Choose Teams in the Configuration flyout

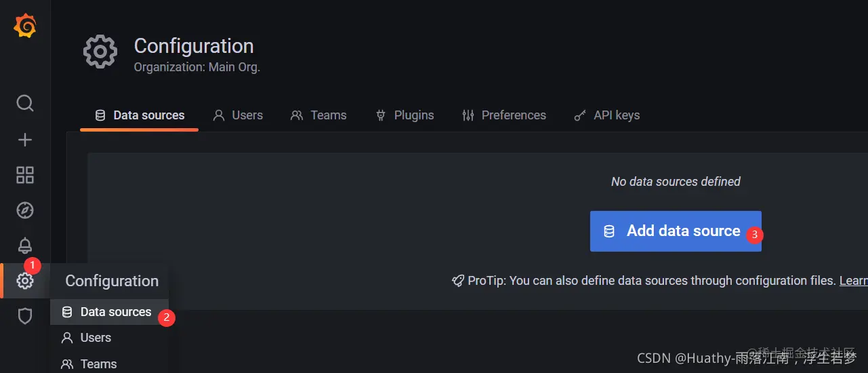pyautogui.click(x=98, y=364)
